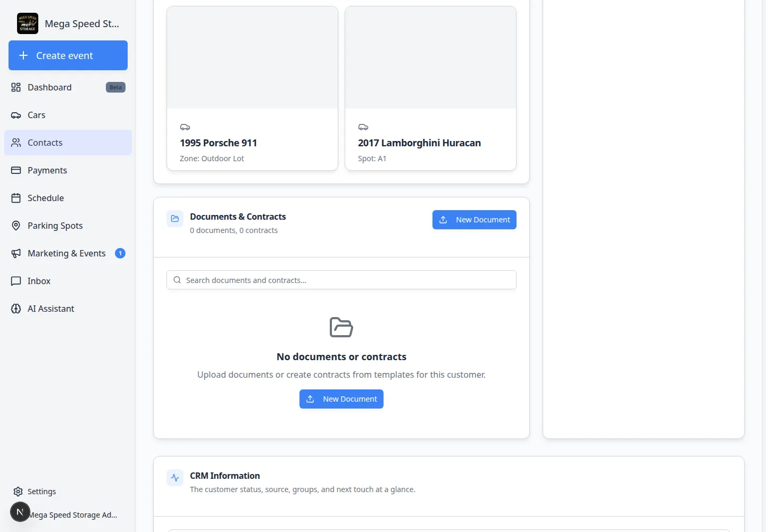Click the 1995 Porsche 911 title
The width and height of the screenshot is (766, 532).
219,143
